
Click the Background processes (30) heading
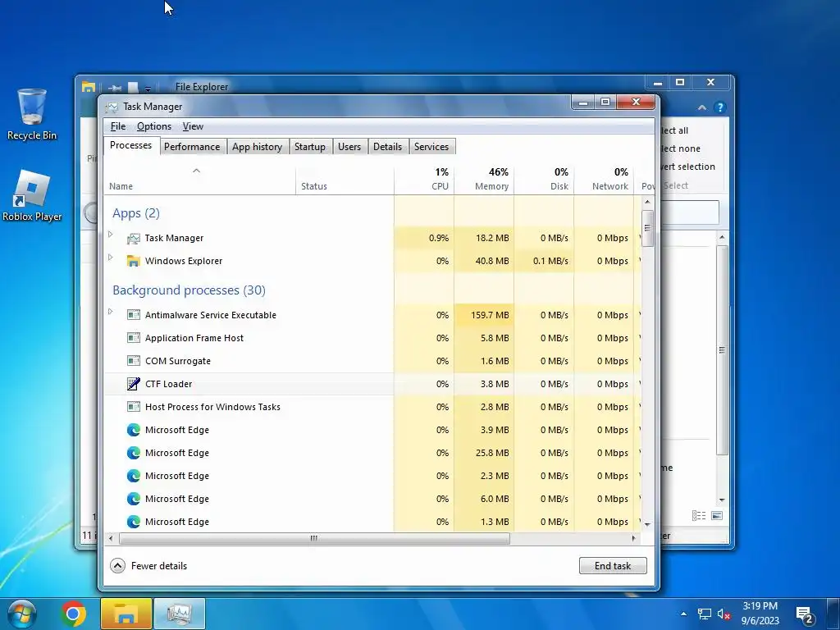189,290
